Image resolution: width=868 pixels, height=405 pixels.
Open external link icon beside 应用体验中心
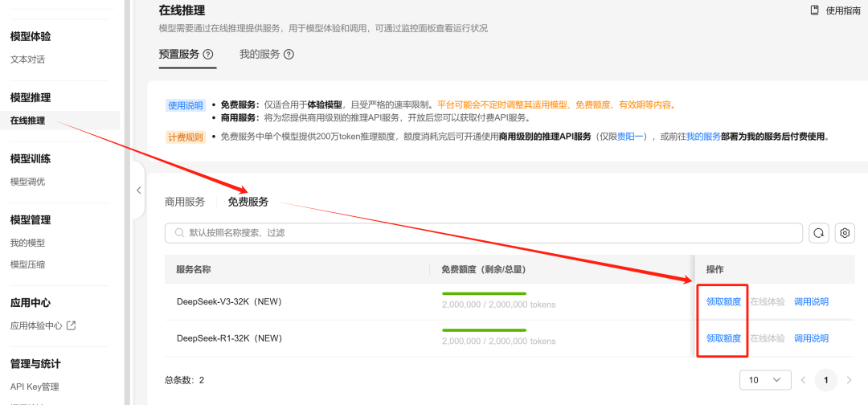pos(71,325)
